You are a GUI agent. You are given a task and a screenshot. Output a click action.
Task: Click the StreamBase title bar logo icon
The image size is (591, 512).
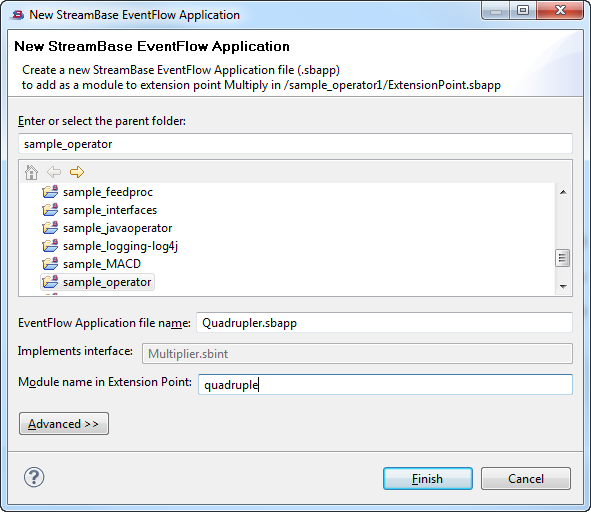[x=18, y=15]
